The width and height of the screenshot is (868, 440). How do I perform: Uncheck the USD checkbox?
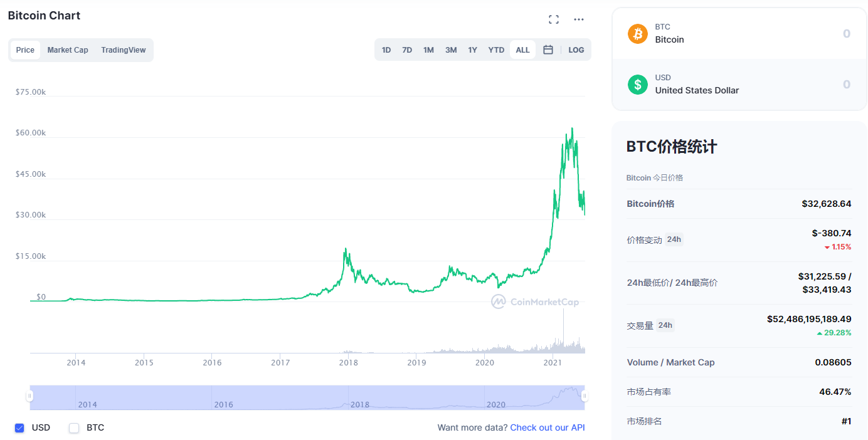point(19,428)
